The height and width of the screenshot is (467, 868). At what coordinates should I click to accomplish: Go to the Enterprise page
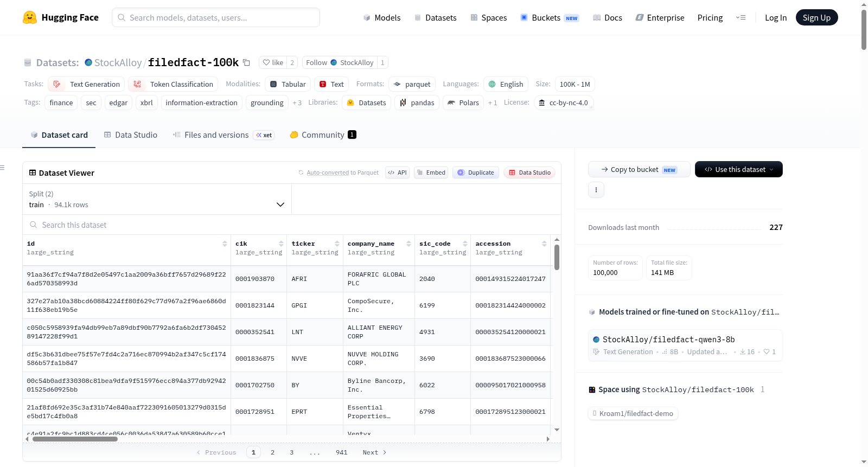[x=660, y=17]
